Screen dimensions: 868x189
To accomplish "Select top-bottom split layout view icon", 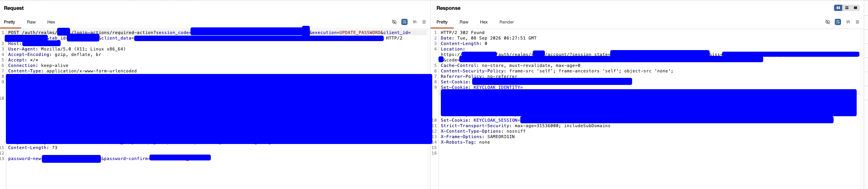I will [x=847, y=8].
